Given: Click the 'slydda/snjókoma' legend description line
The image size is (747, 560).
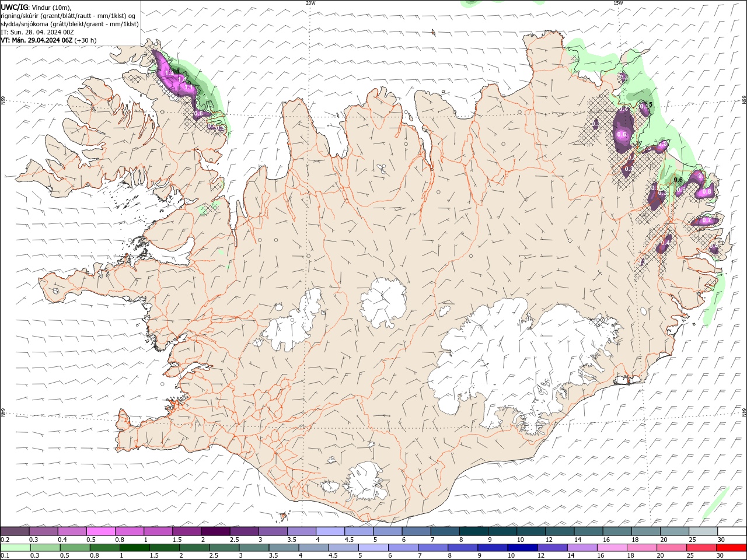Looking at the screenshot, I should tap(69, 24).
